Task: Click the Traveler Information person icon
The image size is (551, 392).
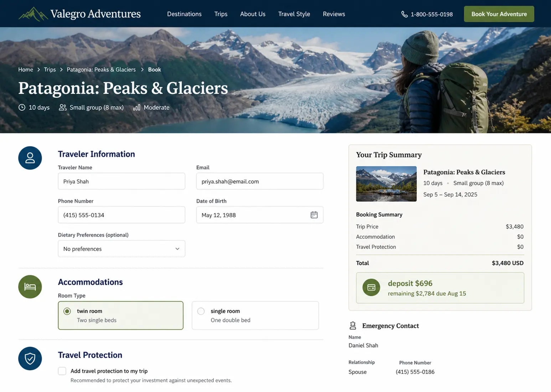Action: (30, 158)
